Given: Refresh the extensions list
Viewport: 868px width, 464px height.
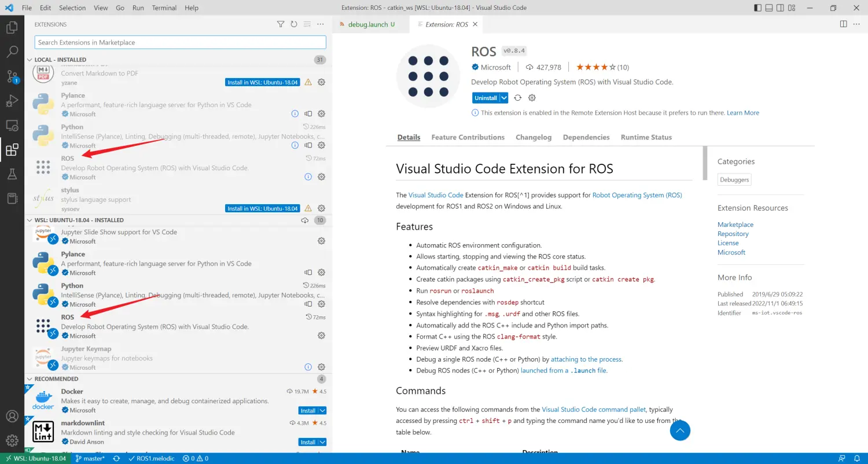Looking at the screenshot, I should coord(294,24).
